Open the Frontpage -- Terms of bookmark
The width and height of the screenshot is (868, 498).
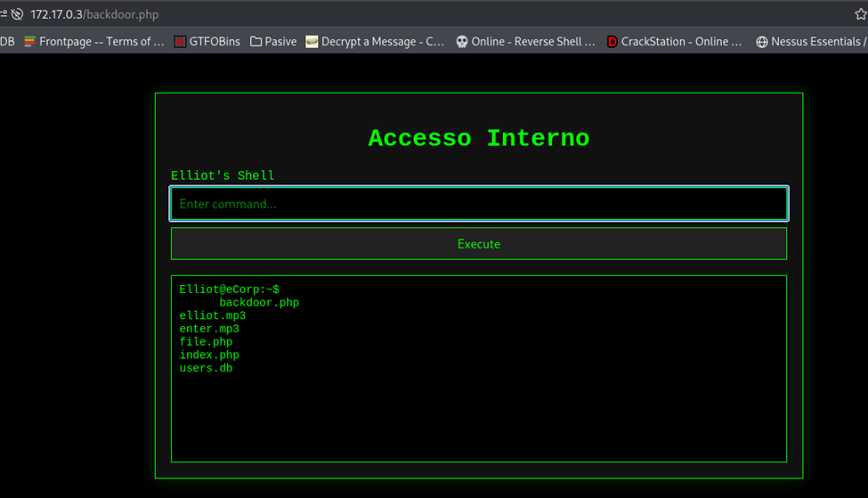[x=94, y=41]
